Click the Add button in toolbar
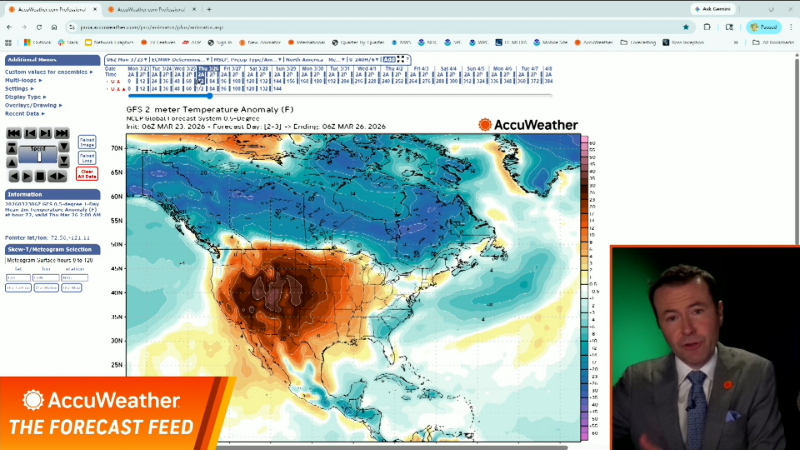The image size is (800, 450). tap(388, 60)
